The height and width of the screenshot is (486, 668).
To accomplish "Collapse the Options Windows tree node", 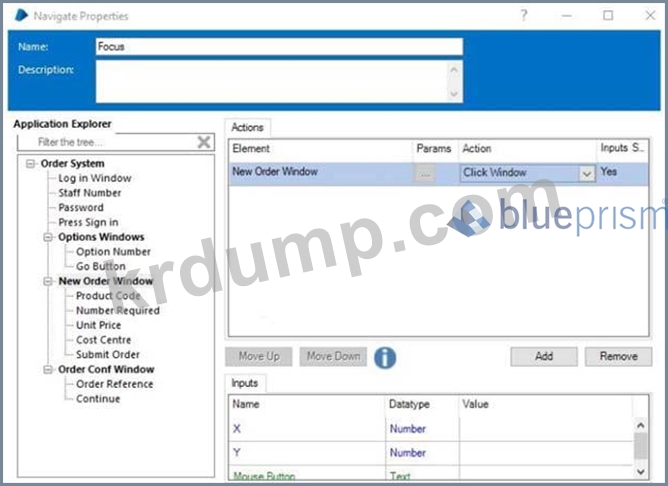I will [x=48, y=238].
